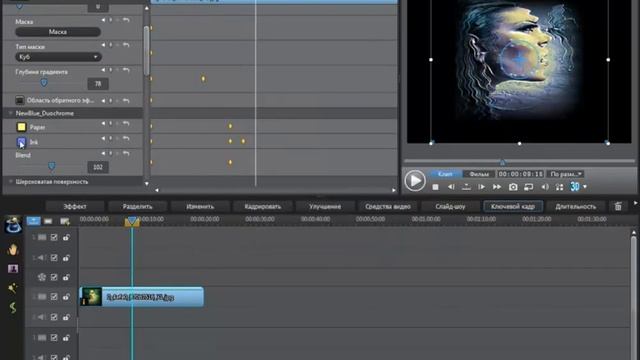Open the Кадрировать tool
Viewport: 640px width, 360px height.
coord(262,207)
